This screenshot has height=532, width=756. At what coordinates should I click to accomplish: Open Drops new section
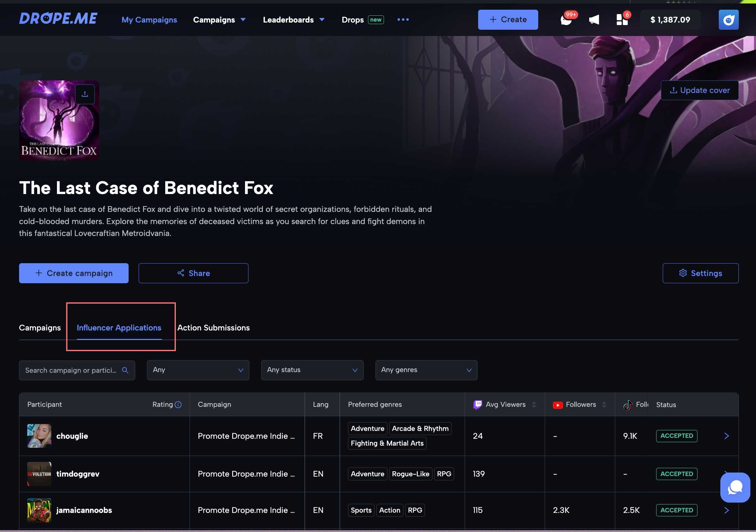[363, 20]
